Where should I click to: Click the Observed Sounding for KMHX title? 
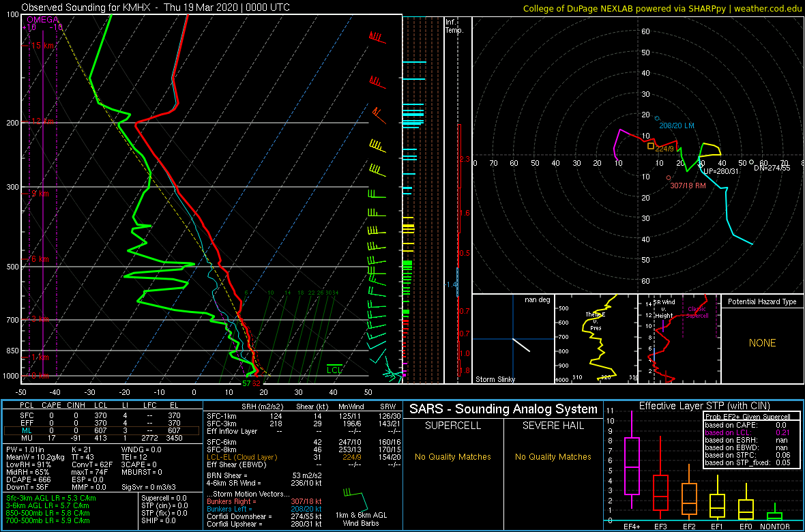(156, 8)
